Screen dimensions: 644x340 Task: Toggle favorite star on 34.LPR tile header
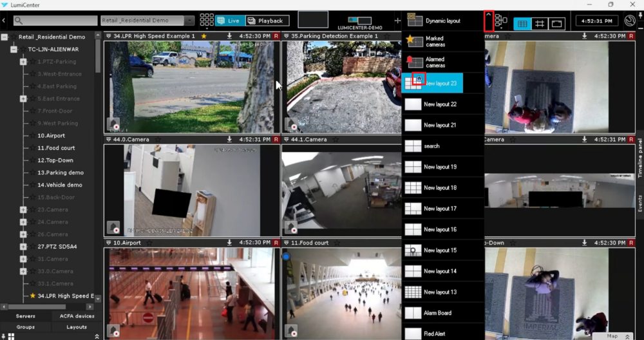coord(204,37)
